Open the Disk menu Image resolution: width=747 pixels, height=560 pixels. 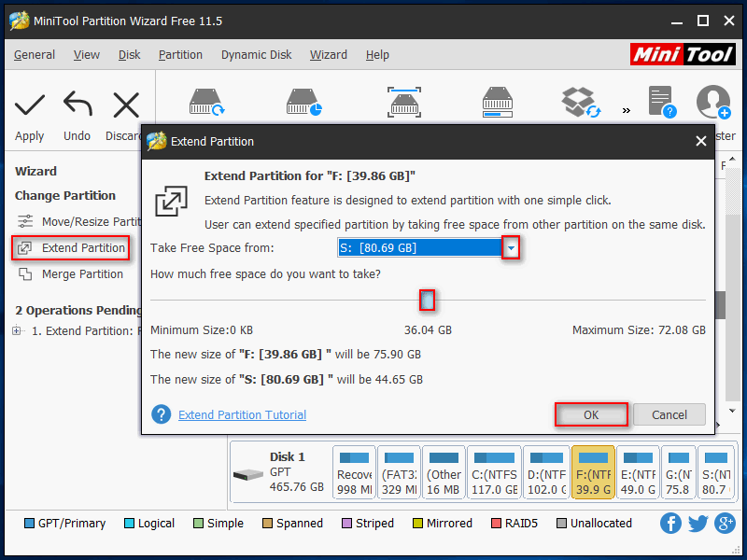tap(129, 55)
